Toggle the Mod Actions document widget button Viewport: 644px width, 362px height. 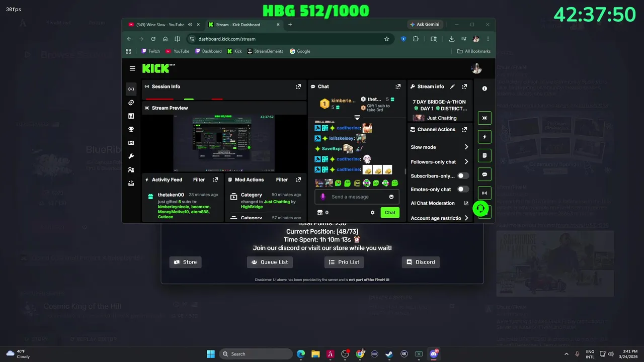point(485,155)
